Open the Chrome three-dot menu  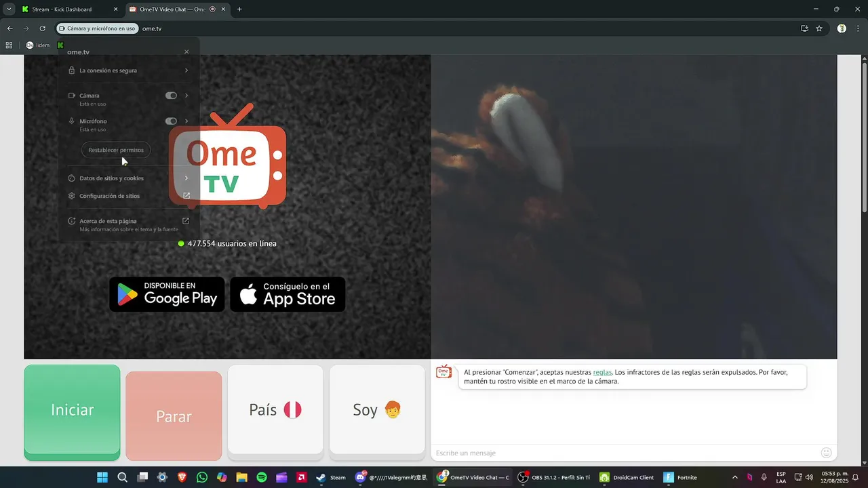(858, 28)
